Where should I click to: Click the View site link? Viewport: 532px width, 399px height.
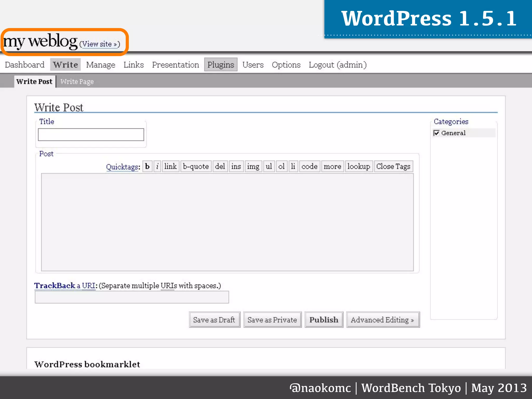(99, 44)
